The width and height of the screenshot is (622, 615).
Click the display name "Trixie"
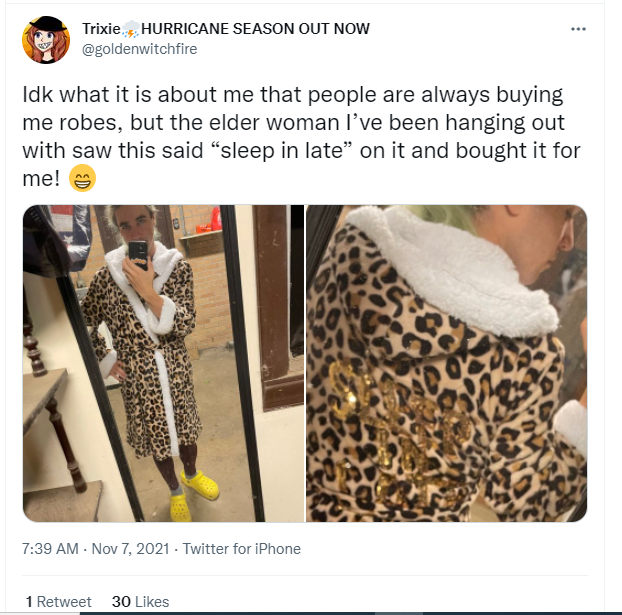point(102,29)
